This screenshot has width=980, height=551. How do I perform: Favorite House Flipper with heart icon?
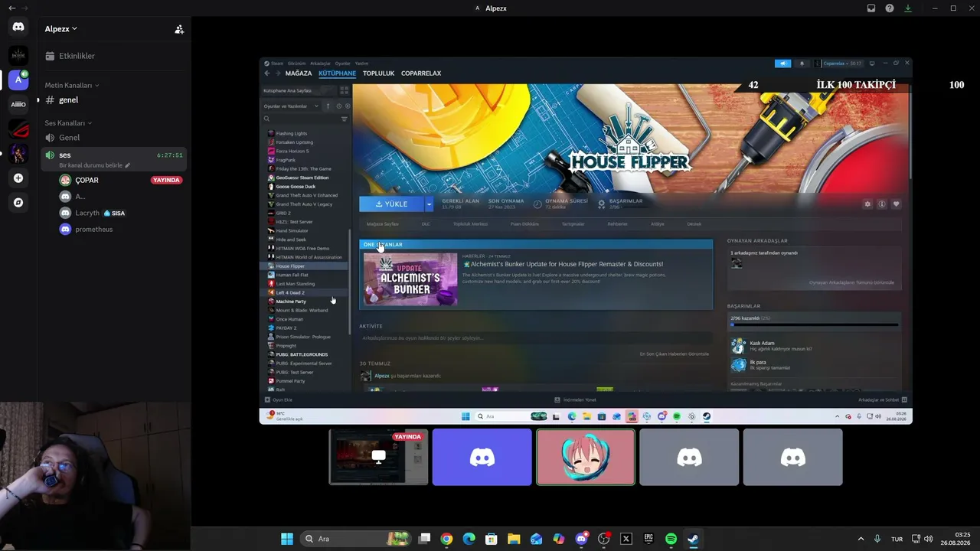[897, 204]
